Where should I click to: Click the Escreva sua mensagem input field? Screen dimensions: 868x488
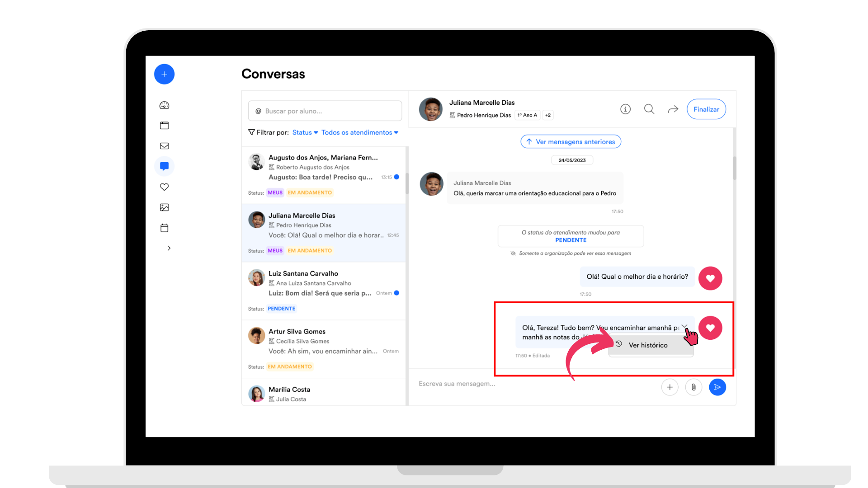coord(536,384)
